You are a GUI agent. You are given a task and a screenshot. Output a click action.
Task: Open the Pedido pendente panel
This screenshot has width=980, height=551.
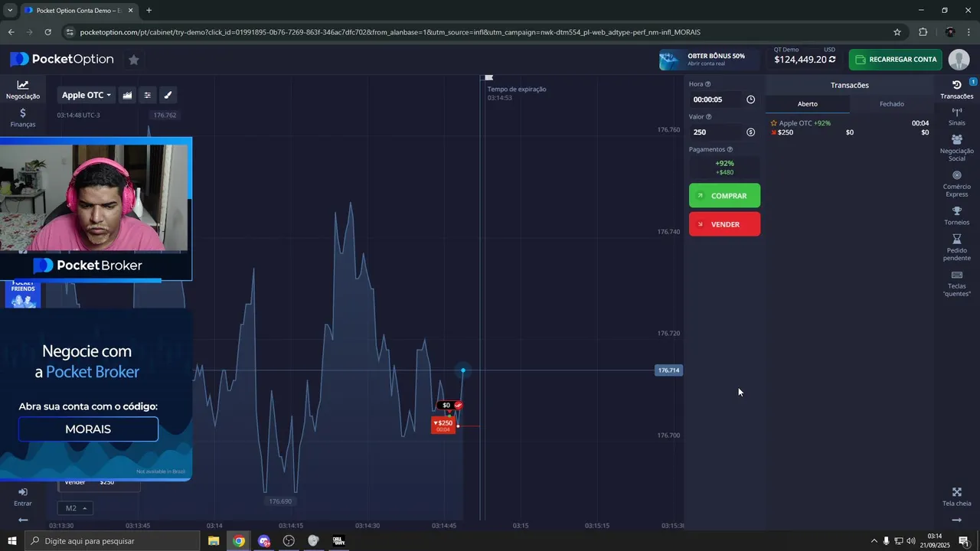[x=957, y=248]
